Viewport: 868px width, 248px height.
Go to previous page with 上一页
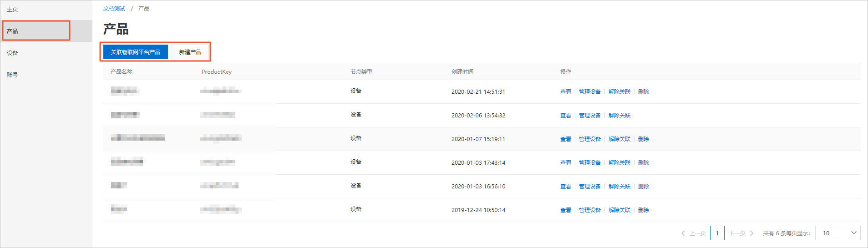pyautogui.click(x=694, y=233)
